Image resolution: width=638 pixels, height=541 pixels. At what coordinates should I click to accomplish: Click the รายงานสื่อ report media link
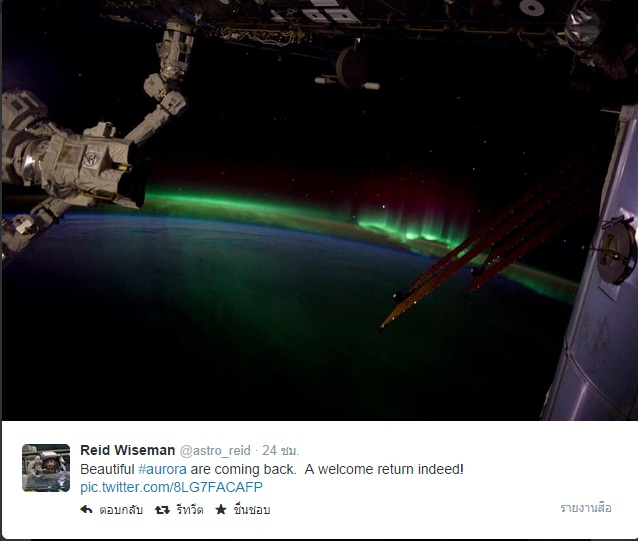click(586, 508)
